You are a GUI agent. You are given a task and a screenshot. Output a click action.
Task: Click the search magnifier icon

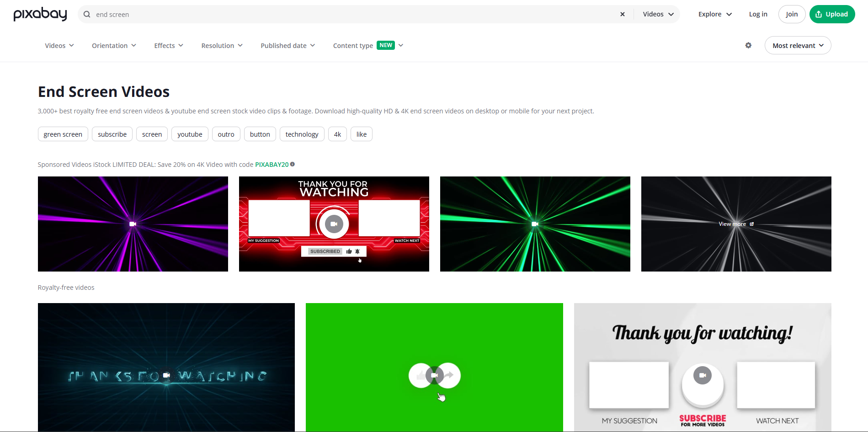(86, 14)
